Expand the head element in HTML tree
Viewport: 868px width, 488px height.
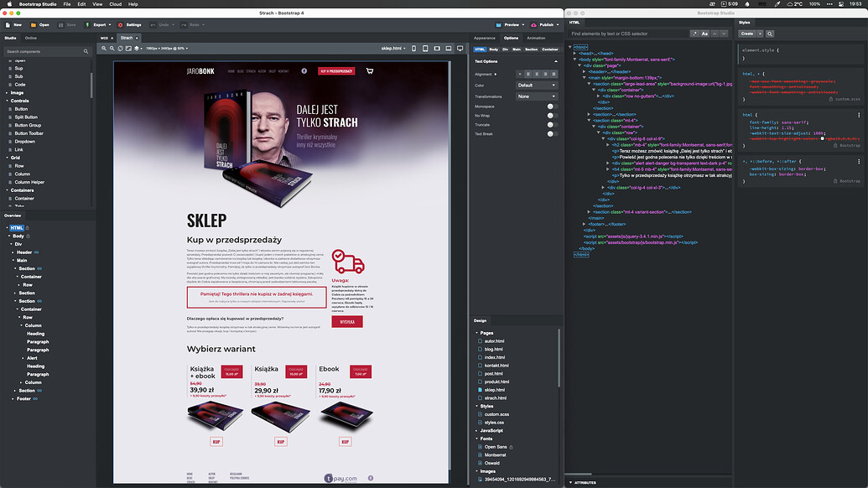pos(575,53)
